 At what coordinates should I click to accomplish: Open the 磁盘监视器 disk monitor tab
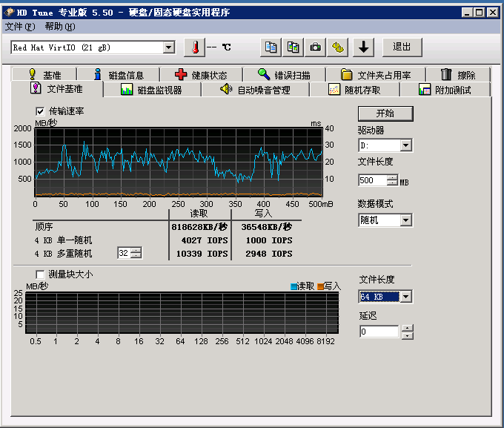[x=151, y=90]
